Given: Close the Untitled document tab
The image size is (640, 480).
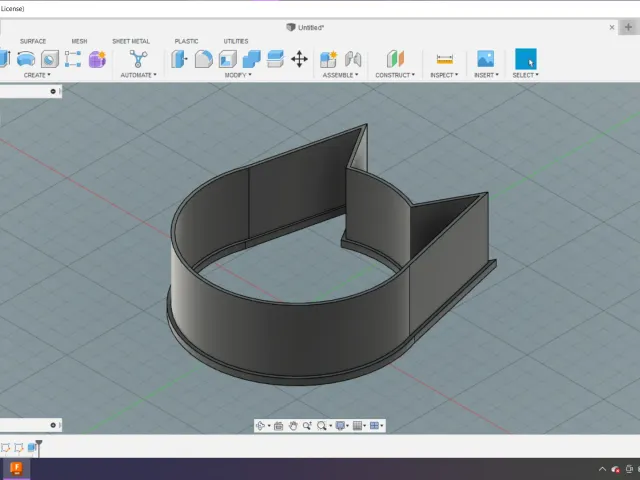Looking at the screenshot, I should coord(611,27).
